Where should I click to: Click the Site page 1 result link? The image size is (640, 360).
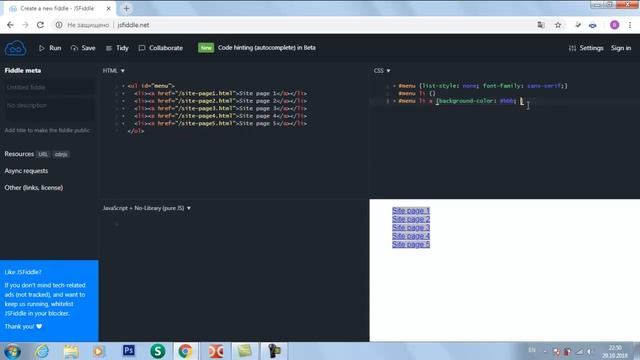click(x=411, y=211)
